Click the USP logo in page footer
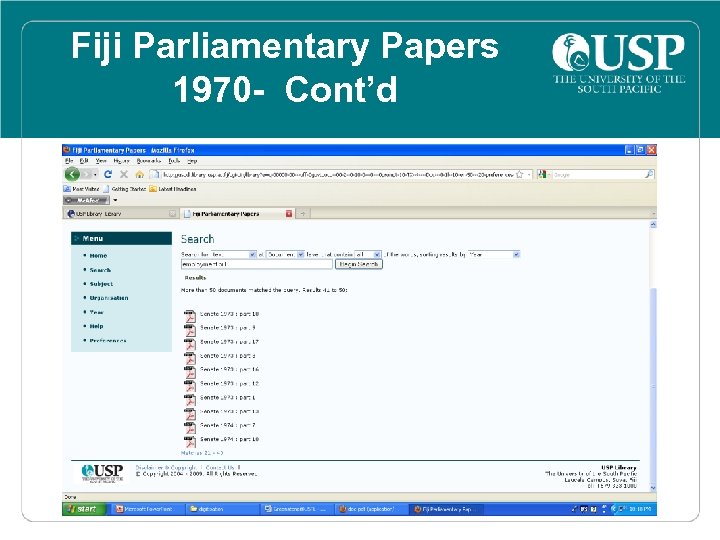 pyautogui.click(x=102, y=472)
